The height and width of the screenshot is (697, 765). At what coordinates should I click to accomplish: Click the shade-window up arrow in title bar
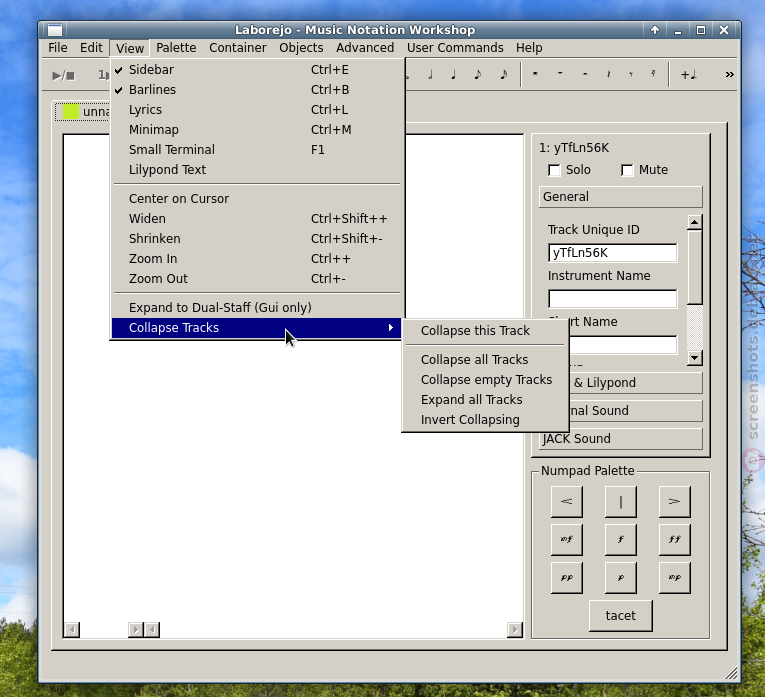655,30
